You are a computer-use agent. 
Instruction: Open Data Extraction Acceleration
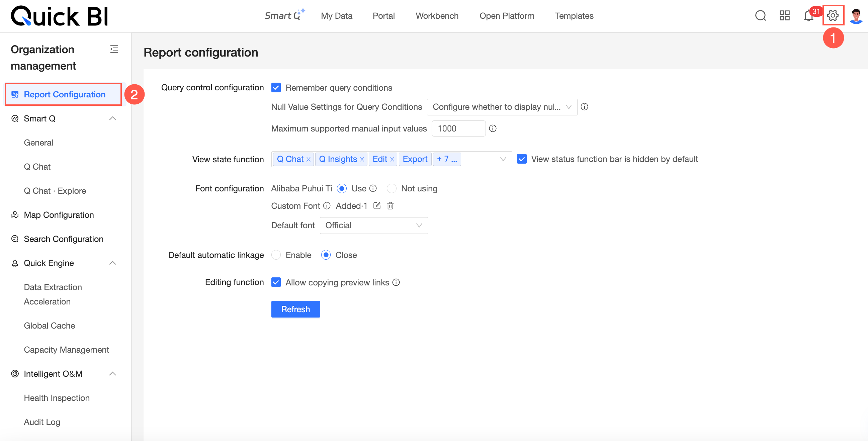pyautogui.click(x=53, y=294)
